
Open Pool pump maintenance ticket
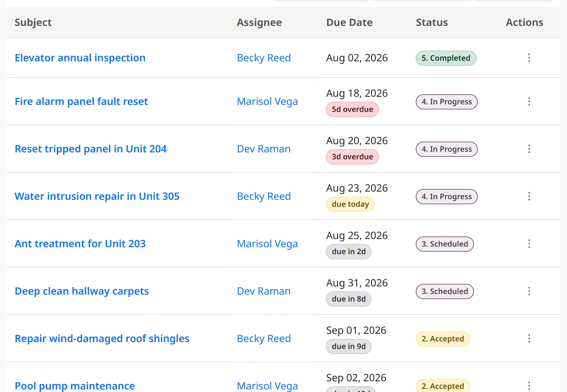click(x=75, y=386)
